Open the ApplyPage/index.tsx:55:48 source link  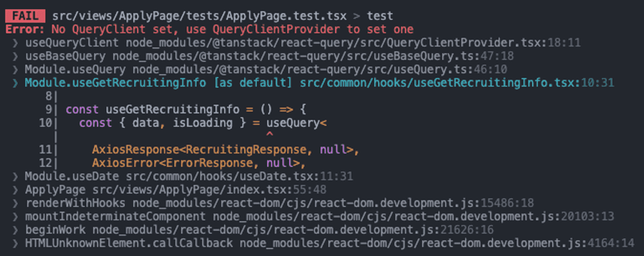(209, 190)
